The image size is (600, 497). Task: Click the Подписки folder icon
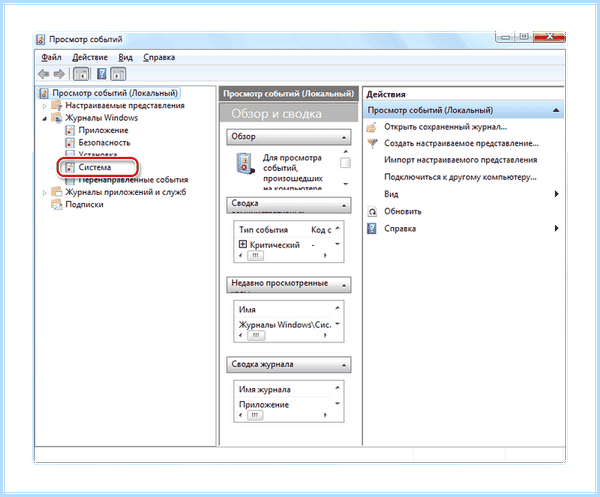(57, 204)
